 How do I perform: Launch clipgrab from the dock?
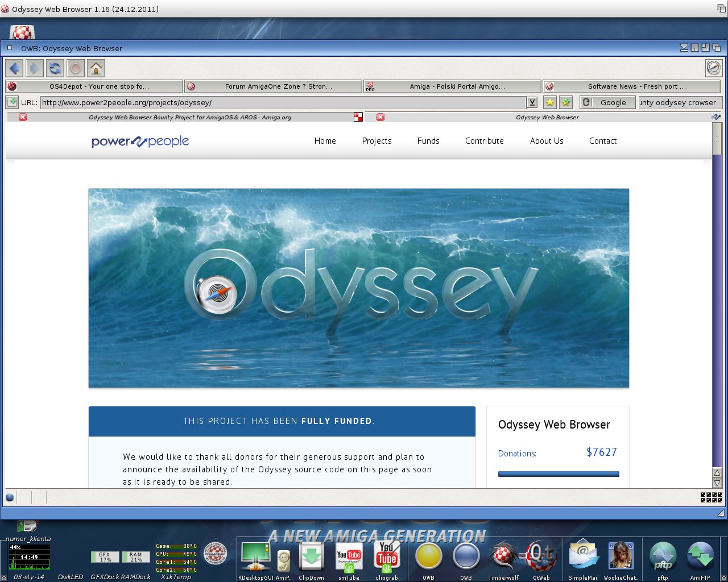(x=387, y=560)
